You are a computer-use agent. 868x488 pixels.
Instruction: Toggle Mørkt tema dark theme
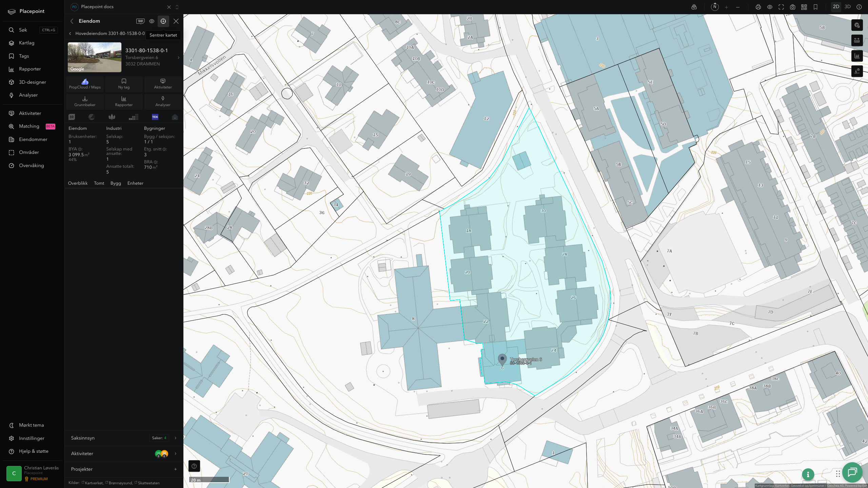point(33,425)
